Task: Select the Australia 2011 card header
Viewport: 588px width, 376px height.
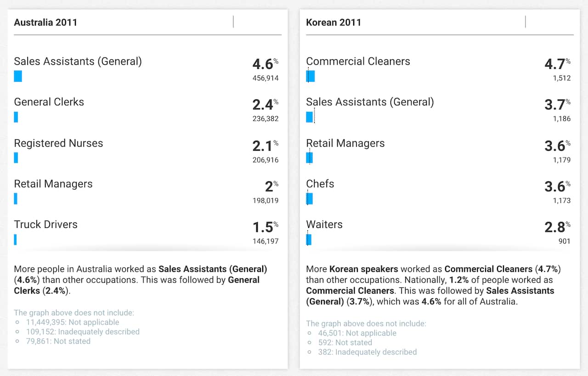Action: pos(46,22)
